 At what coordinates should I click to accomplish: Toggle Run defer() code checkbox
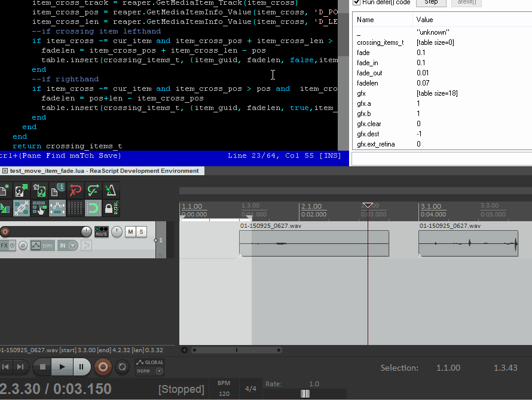point(357,2)
